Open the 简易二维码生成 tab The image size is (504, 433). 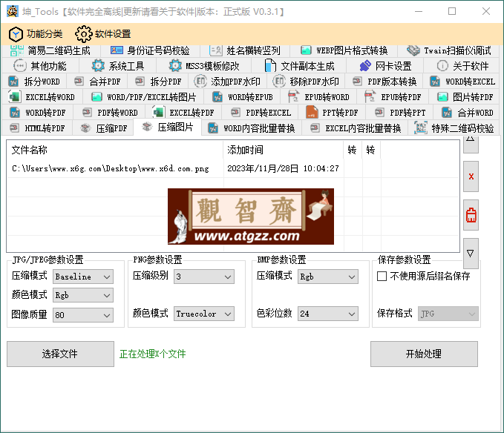(50, 50)
